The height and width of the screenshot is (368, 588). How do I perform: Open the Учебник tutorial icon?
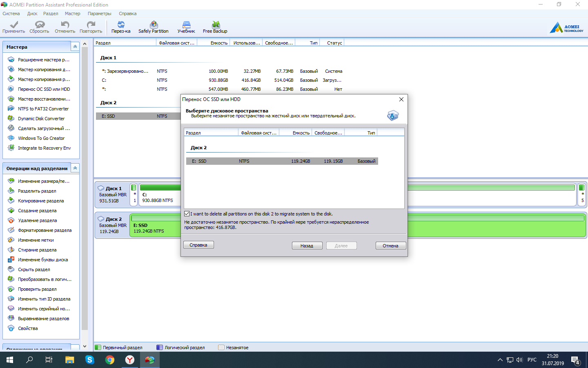point(186,27)
